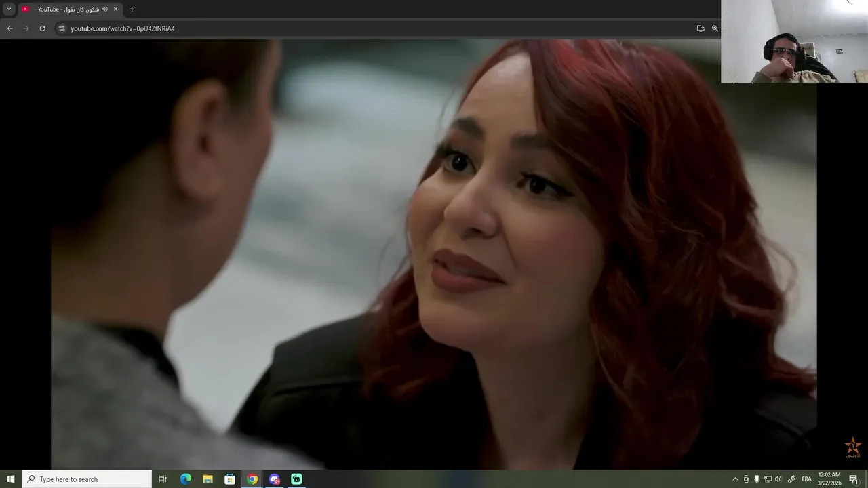Open the network status tray icon
Image resolution: width=868 pixels, height=488 pixels.
tap(768, 479)
